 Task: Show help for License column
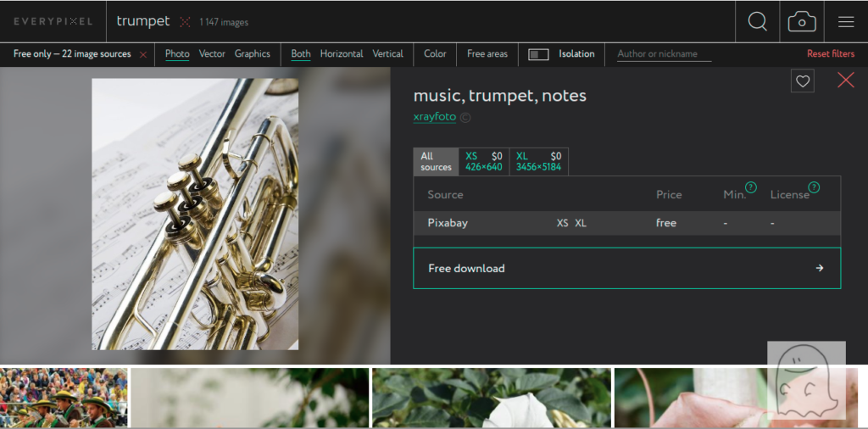click(814, 187)
